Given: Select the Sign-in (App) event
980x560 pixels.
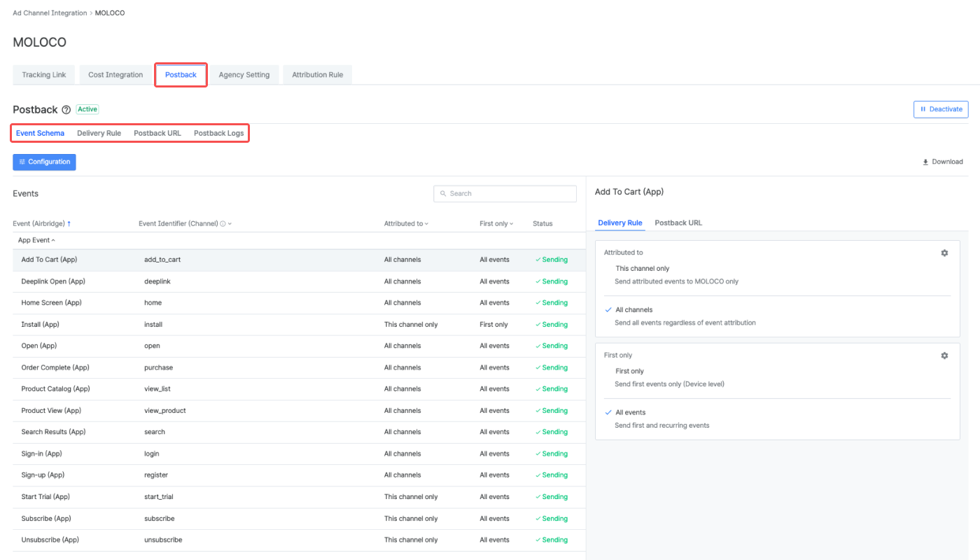Looking at the screenshot, I should pyautogui.click(x=299, y=454).
